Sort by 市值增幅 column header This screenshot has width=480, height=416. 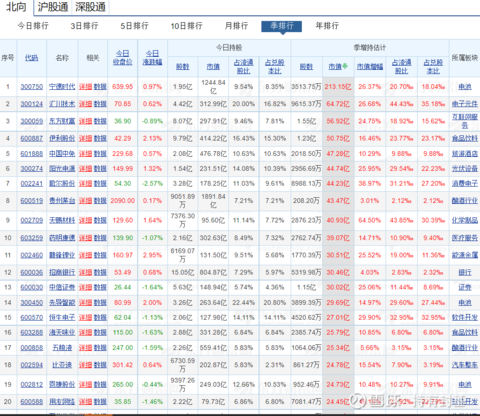[370, 67]
